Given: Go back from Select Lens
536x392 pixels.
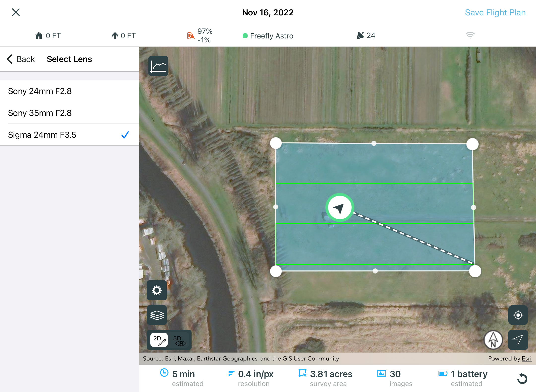Looking at the screenshot, I should [21, 59].
